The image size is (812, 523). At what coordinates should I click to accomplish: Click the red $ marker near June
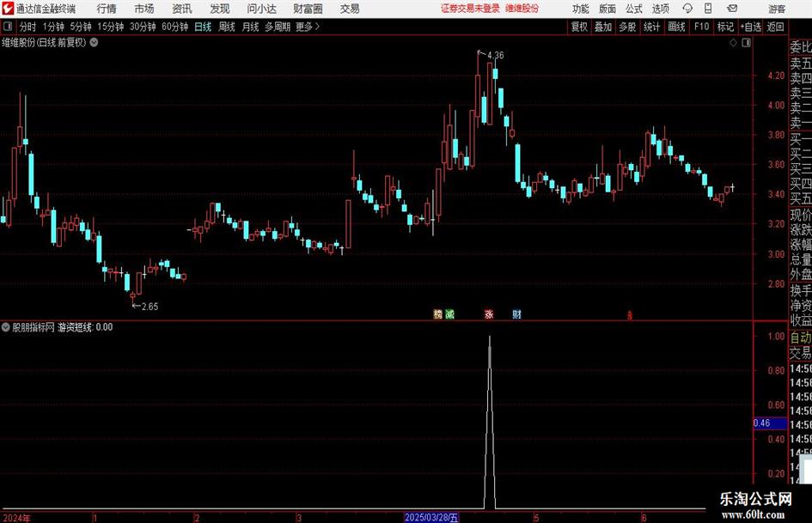630,315
